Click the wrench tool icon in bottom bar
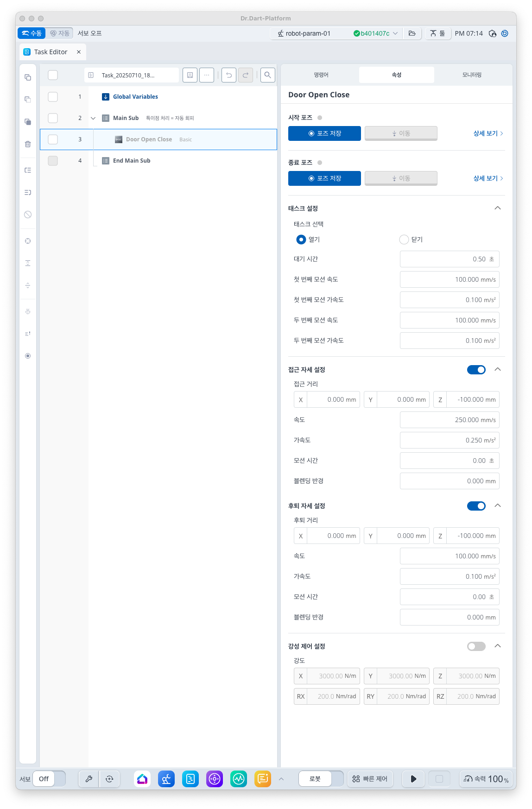Image resolution: width=532 pixels, height=809 pixels. click(89, 779)
